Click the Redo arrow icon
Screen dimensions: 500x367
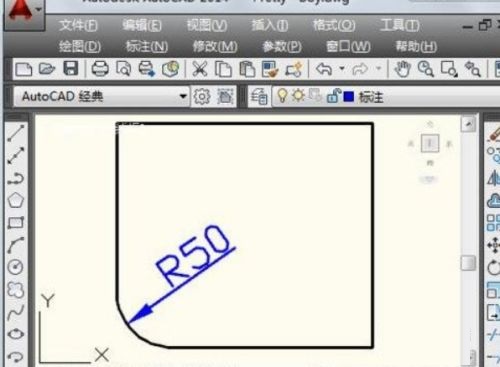pos(360,69)
